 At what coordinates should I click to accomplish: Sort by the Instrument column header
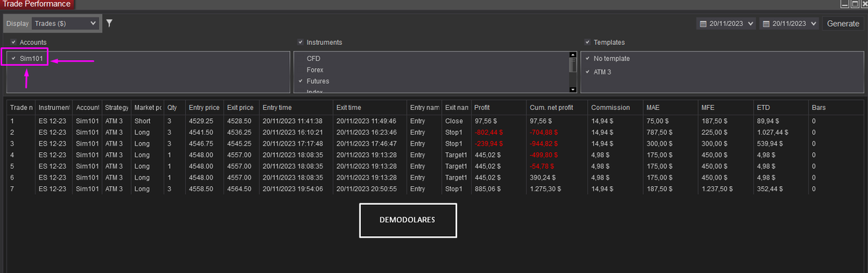click(54, 107)
